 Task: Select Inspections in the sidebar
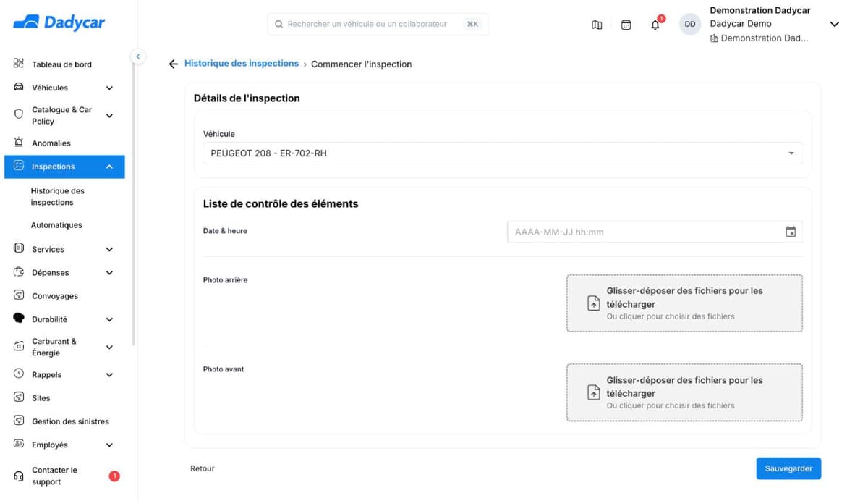[64, 167]
